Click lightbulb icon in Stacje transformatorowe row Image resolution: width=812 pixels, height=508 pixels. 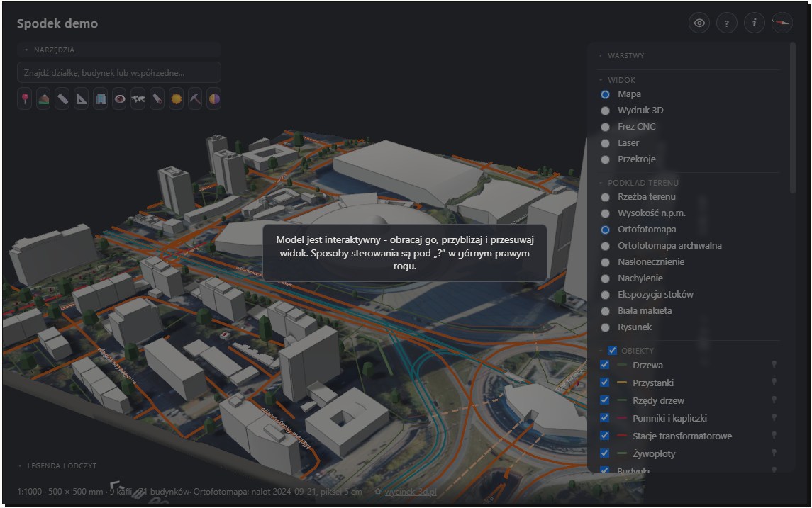(774, 436)
